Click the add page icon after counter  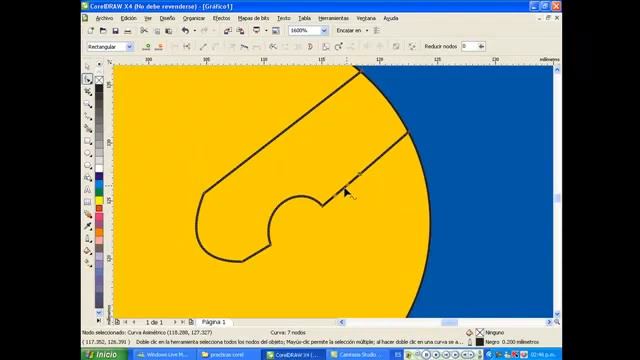[191, 322]
